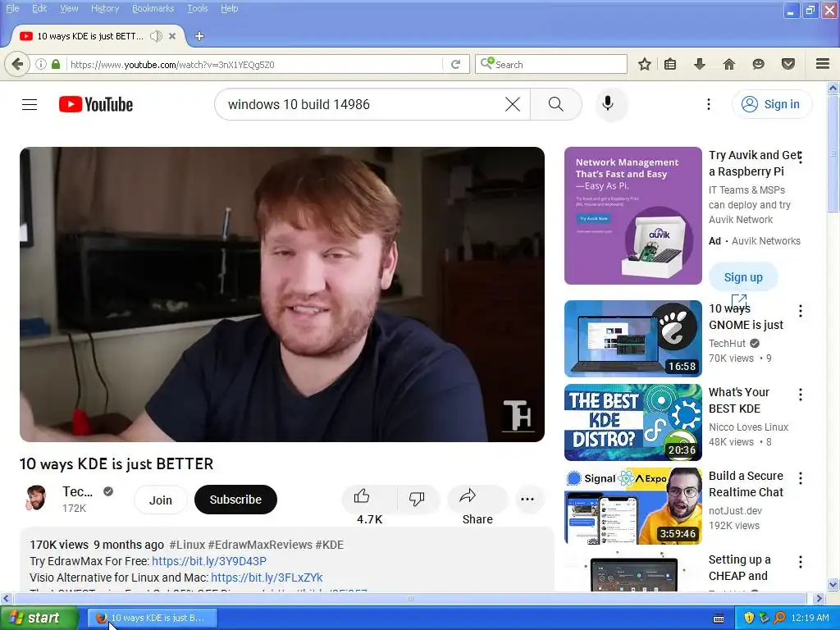Click the green padlock security icon
840x630 pixels.
(x=56, y=64)
